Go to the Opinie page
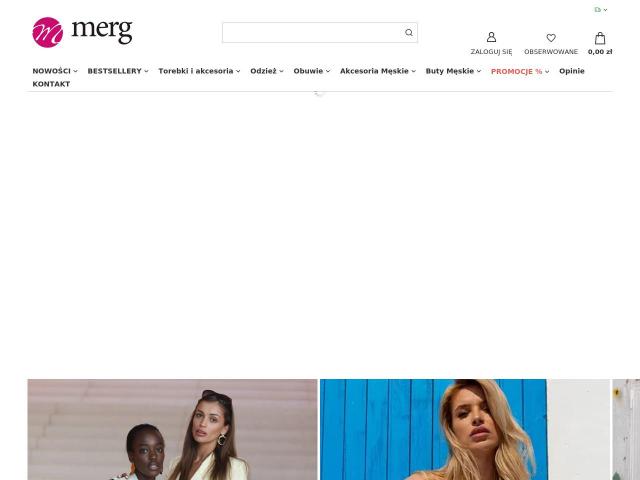 coord(572,71)
